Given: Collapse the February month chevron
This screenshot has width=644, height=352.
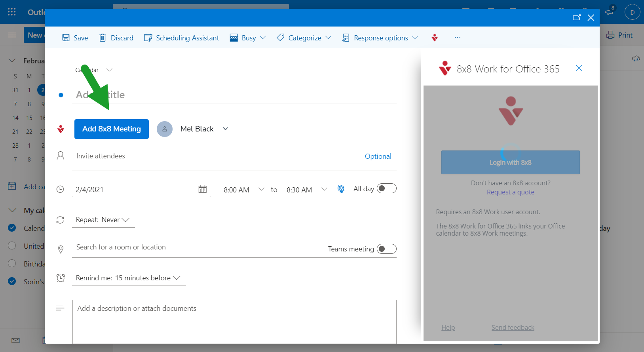Looking at the screenshot, I should pyautogui.click(x=12, y=61).
